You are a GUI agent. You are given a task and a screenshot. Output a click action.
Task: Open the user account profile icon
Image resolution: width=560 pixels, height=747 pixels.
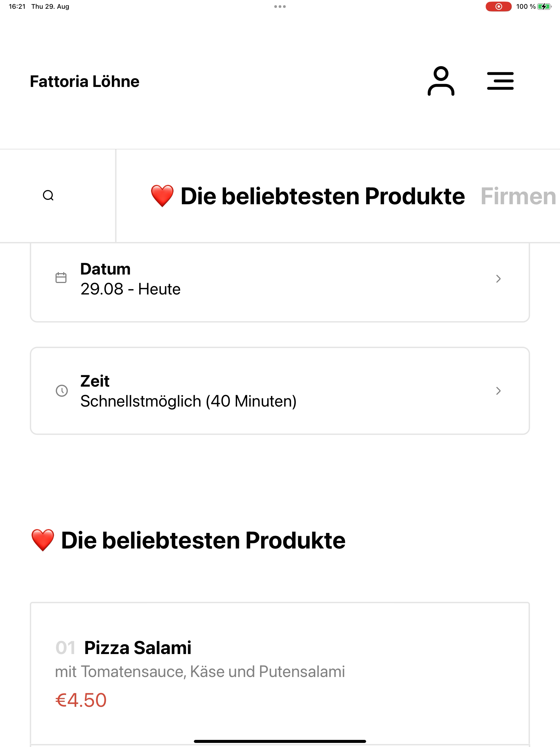click(x=441, y=81)
